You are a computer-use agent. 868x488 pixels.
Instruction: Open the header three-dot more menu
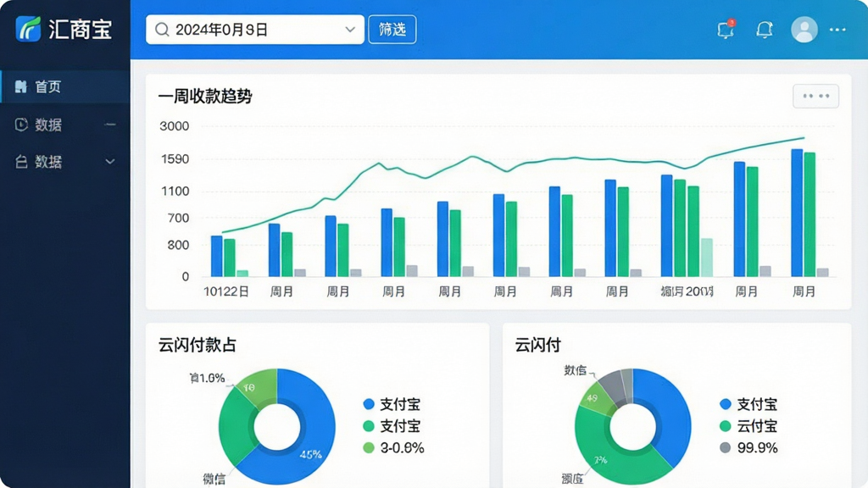(x=837, y=30)
